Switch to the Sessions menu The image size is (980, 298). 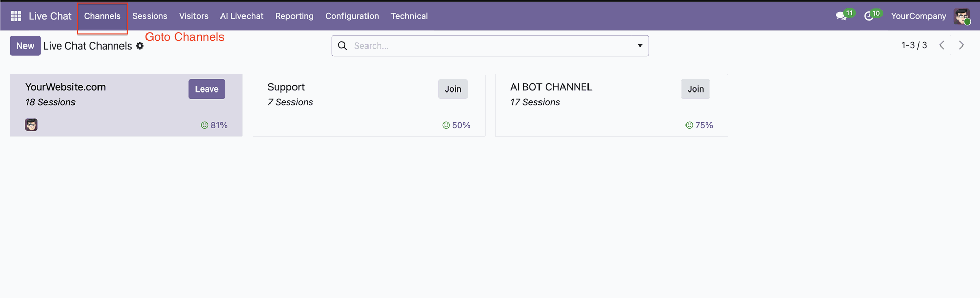(x=150, y=16)
